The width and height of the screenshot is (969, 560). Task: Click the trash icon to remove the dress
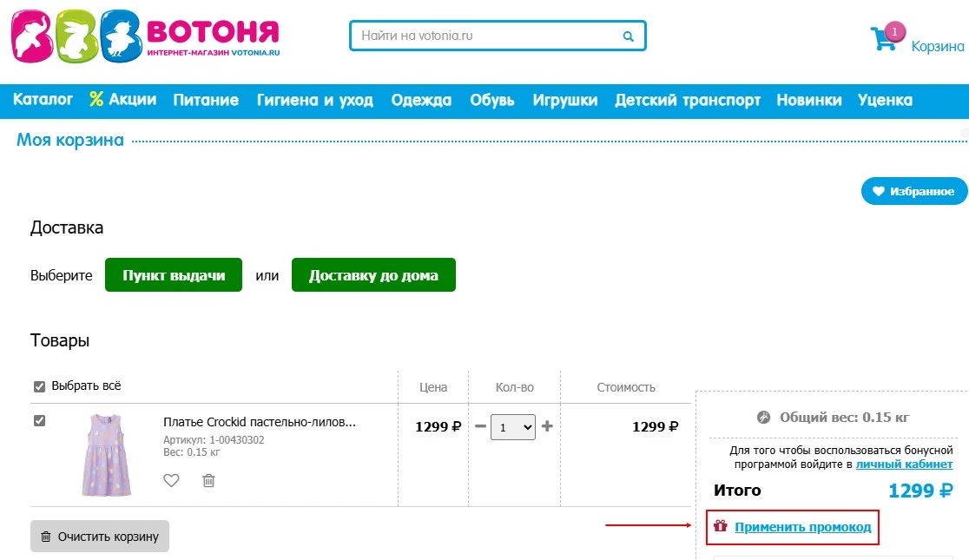tap(208, 480)
